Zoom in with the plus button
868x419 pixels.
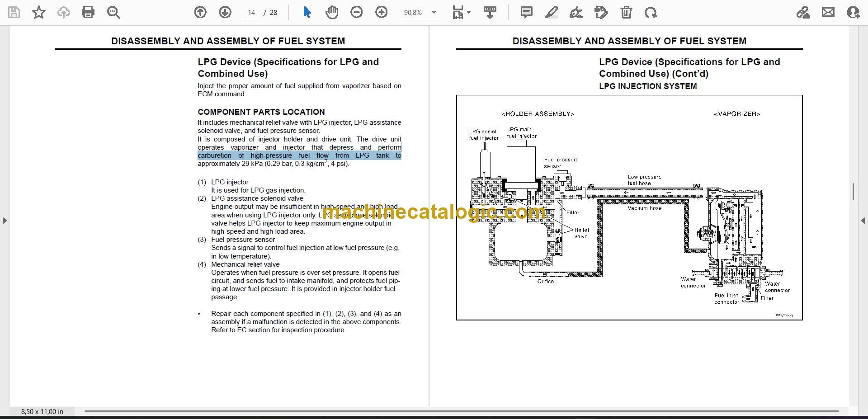382,12
